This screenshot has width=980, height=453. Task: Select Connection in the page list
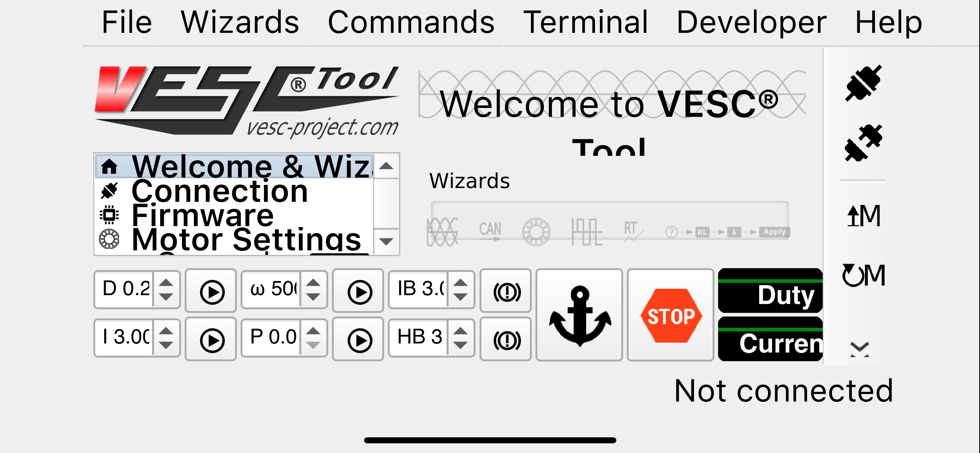tap(220, 191)
